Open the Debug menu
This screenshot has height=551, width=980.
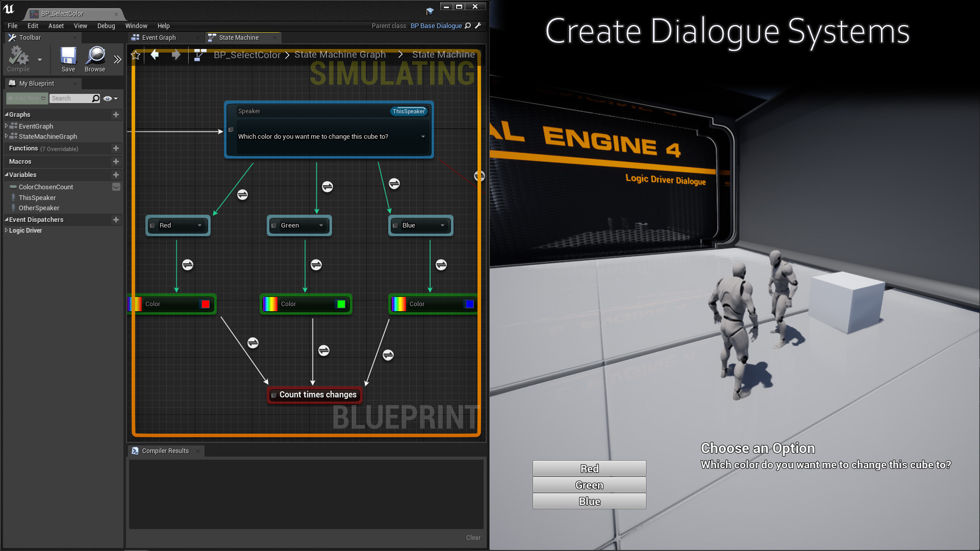(106, 26)
